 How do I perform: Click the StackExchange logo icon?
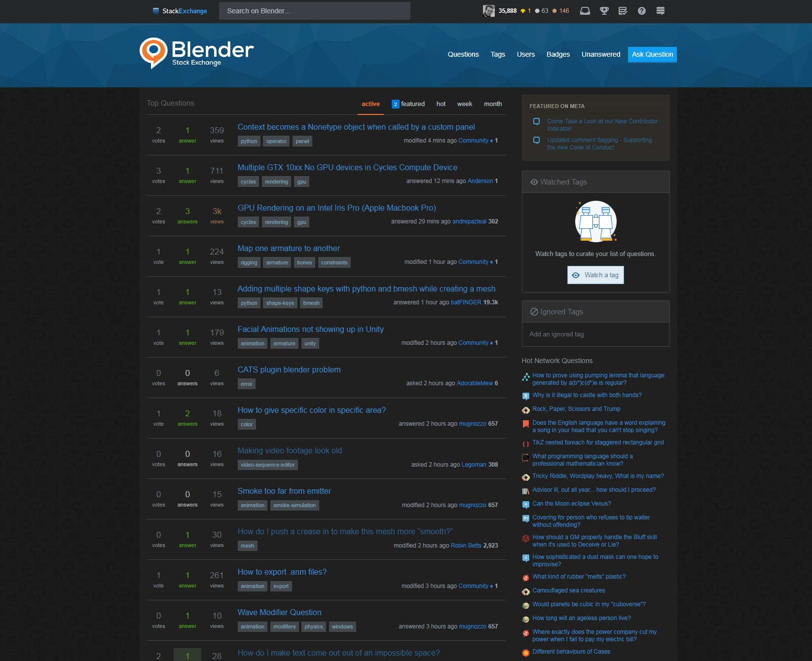pyautogui.click(x=156, y=10)
